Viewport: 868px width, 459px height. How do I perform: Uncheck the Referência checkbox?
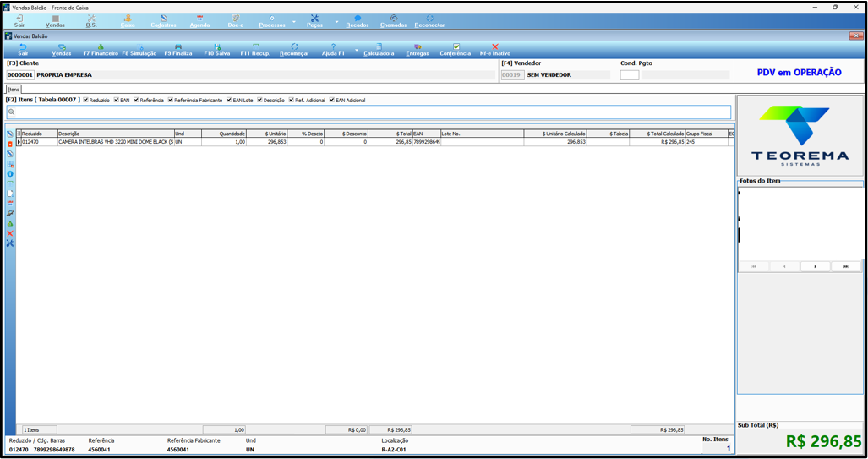[x=136, y=101]
